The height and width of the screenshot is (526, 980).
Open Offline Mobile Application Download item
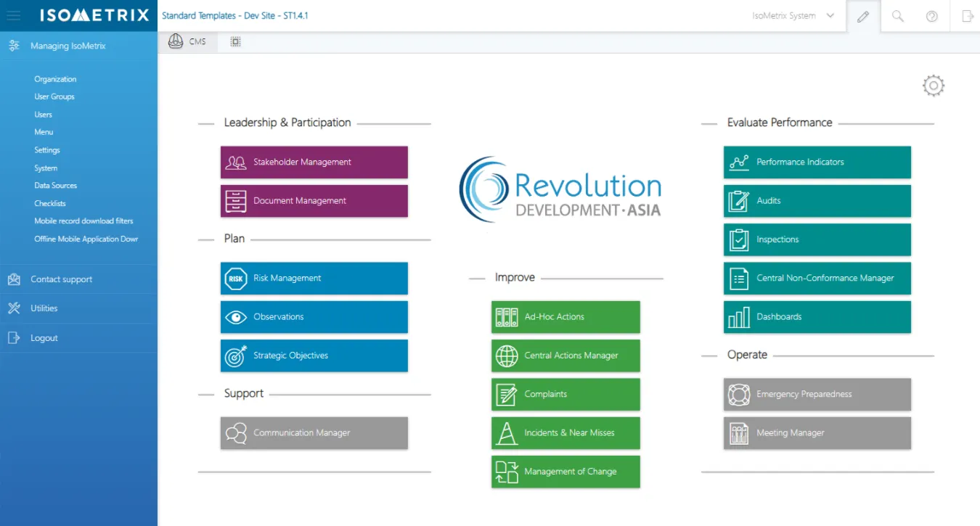click(x=86, y=239)
